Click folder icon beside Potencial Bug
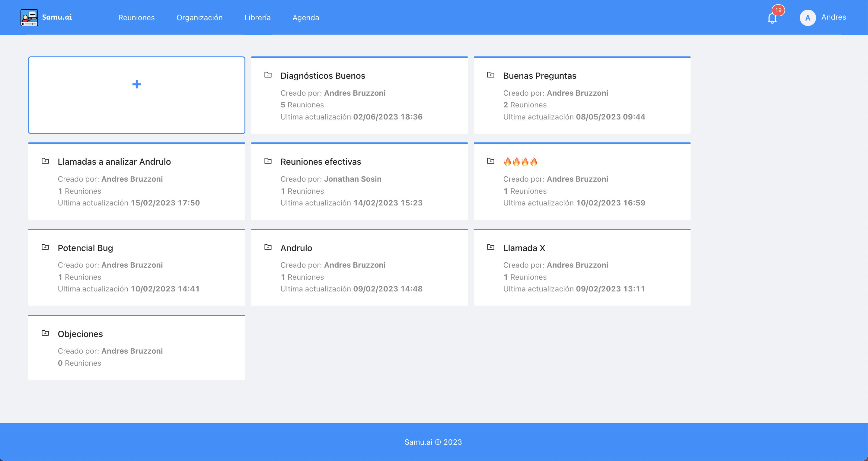The image size is (868, 461). pyautogui.click(x=45, y=247)
